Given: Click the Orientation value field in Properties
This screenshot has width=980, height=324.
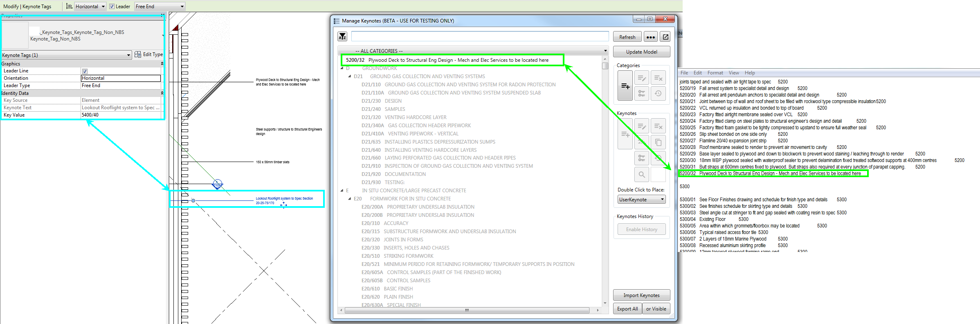Looking at the screenshot, I should click(x=121, y=78).
